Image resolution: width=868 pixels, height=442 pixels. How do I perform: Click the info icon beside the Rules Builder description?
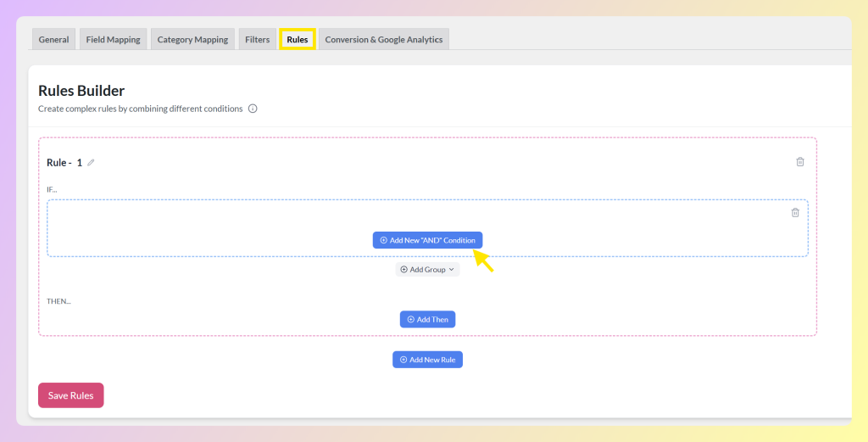pyautogui.click(x=253, y=109)
